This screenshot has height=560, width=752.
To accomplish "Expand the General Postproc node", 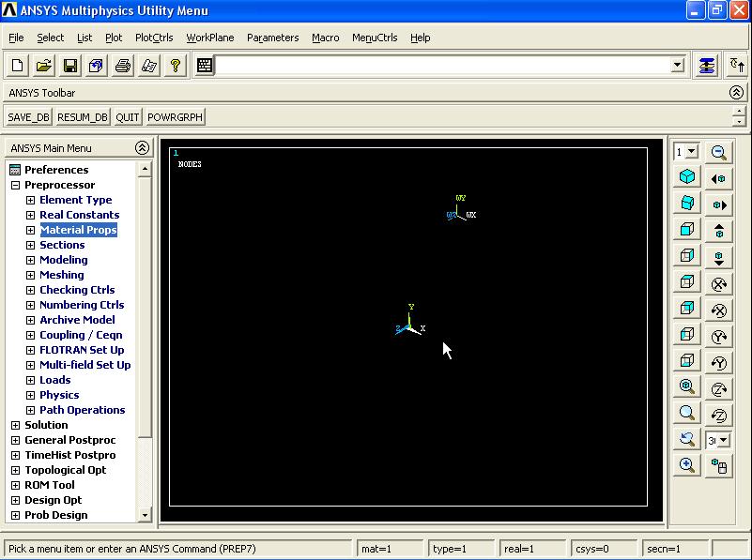I will click(15, 440).
